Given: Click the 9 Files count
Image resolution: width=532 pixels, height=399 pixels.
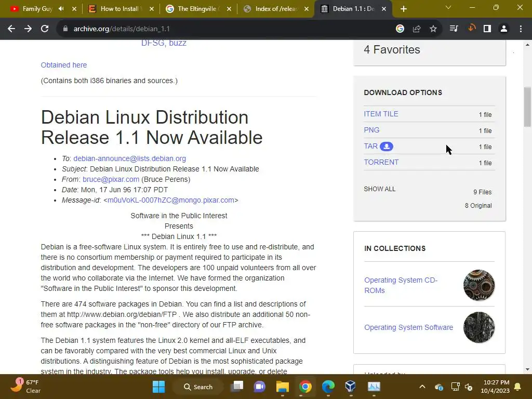Looking at the screenshot, I should pyautogui.click(x=482, y=192).
